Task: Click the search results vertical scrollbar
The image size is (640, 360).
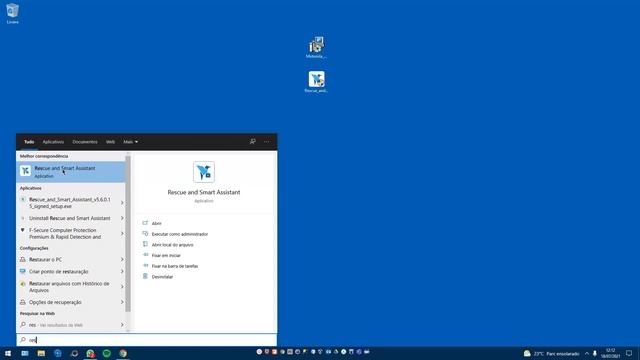Action: pyautogui.click(x=128, y=233)
